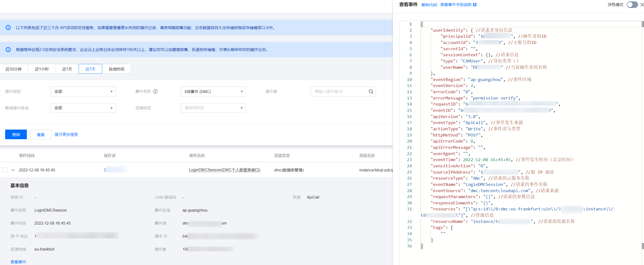This screenshot has height=265, width=644.
Task: Select the 近1天 time range tab
Action: [67, 69]
